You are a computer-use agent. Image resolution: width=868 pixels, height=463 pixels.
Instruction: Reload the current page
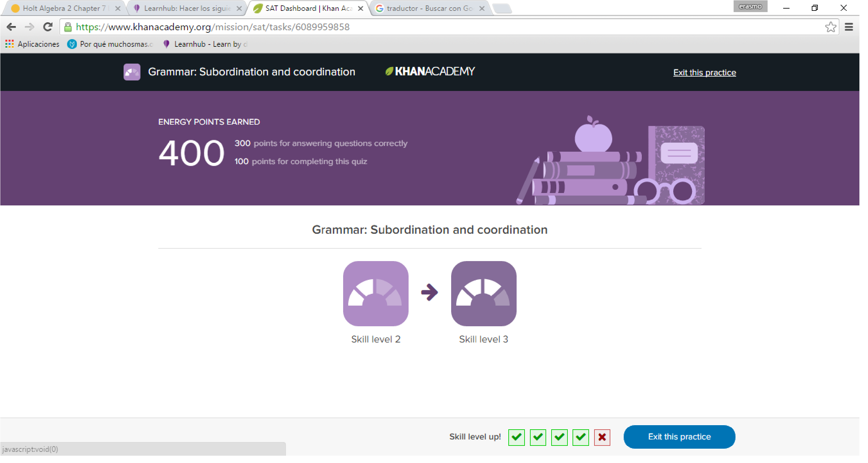click(x=48, y=27)
